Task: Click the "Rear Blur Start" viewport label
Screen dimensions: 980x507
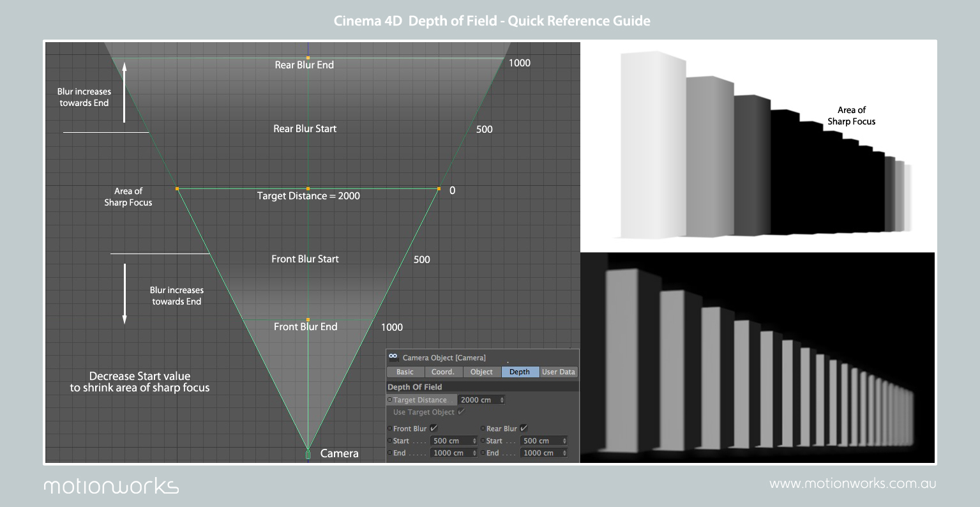Action: tap(305, 128)
